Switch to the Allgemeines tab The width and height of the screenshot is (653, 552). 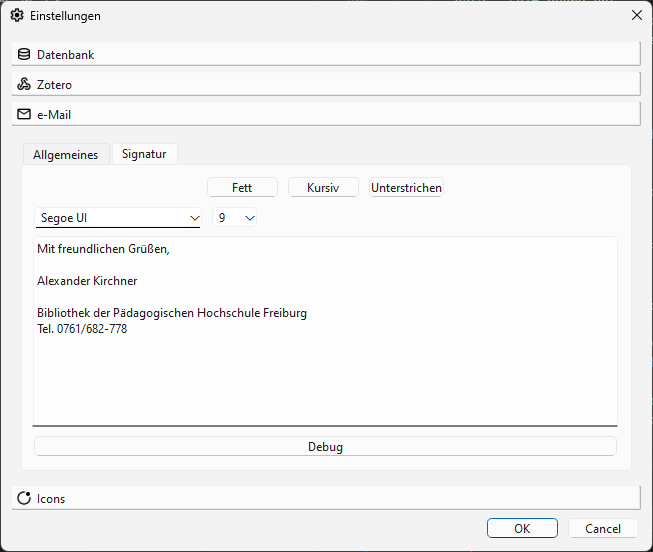(66, 154)
